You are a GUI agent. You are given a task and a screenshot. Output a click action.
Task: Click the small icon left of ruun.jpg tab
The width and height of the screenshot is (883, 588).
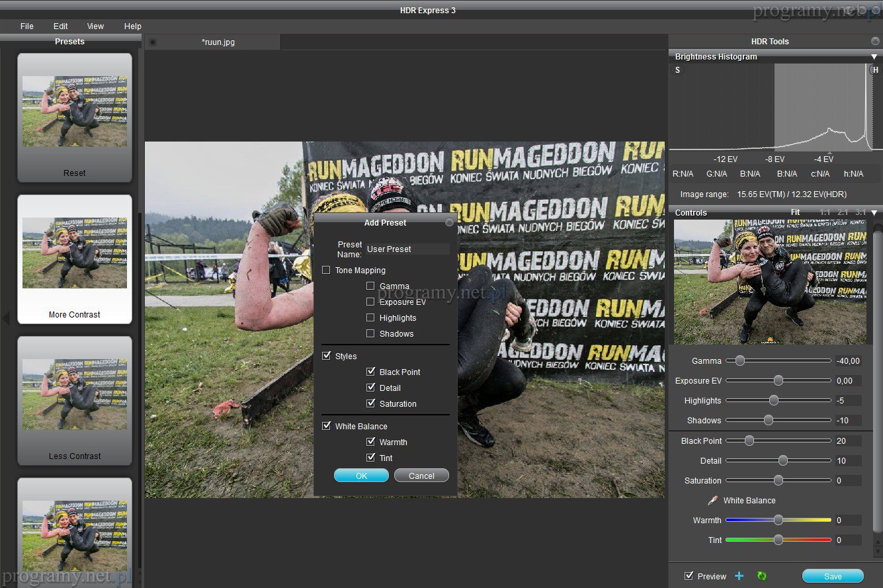pyautogui.click(x=153, y=42)
